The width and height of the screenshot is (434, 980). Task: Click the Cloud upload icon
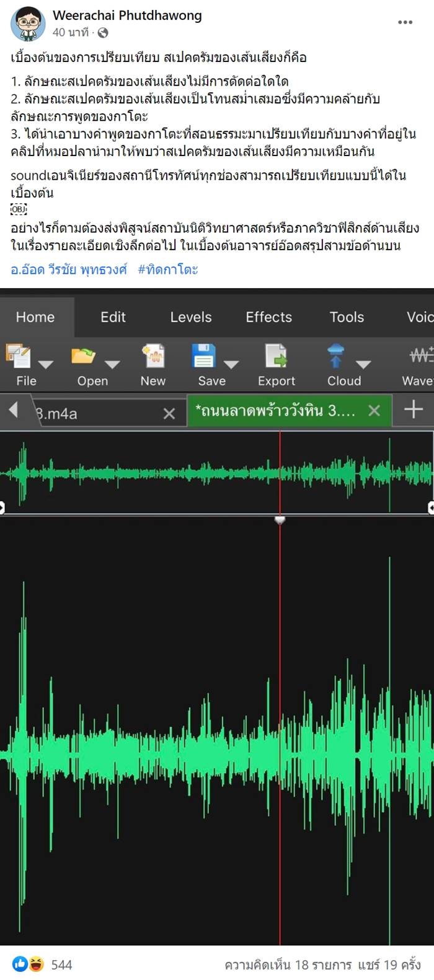(335, 356)
